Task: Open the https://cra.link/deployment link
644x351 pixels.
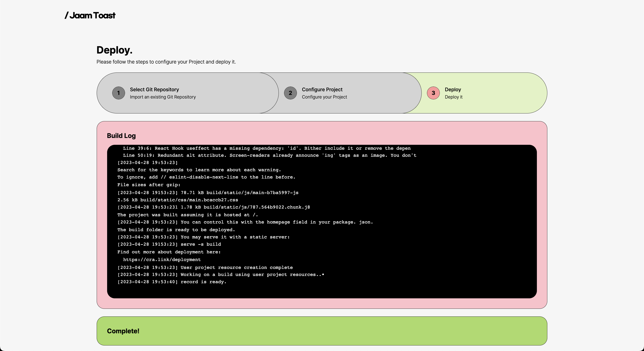Action: 162,260
